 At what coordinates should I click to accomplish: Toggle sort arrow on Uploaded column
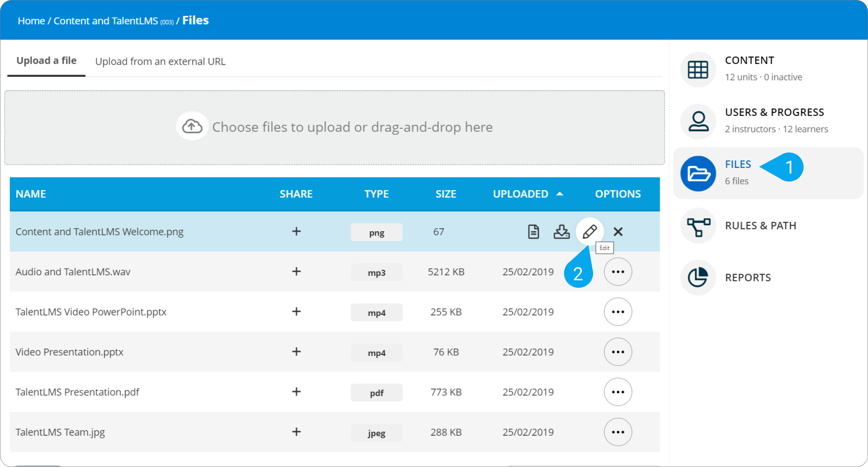point(560,194)
